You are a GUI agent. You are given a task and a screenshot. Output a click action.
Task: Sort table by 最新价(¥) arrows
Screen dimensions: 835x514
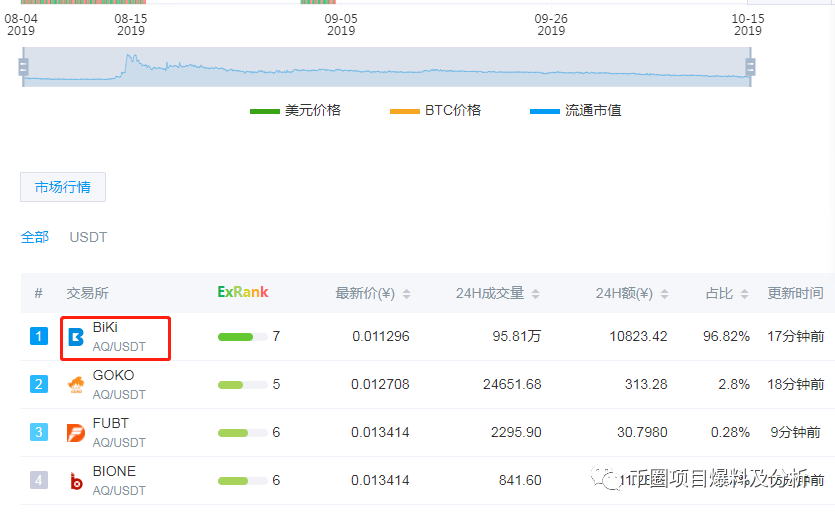[406, 293]
